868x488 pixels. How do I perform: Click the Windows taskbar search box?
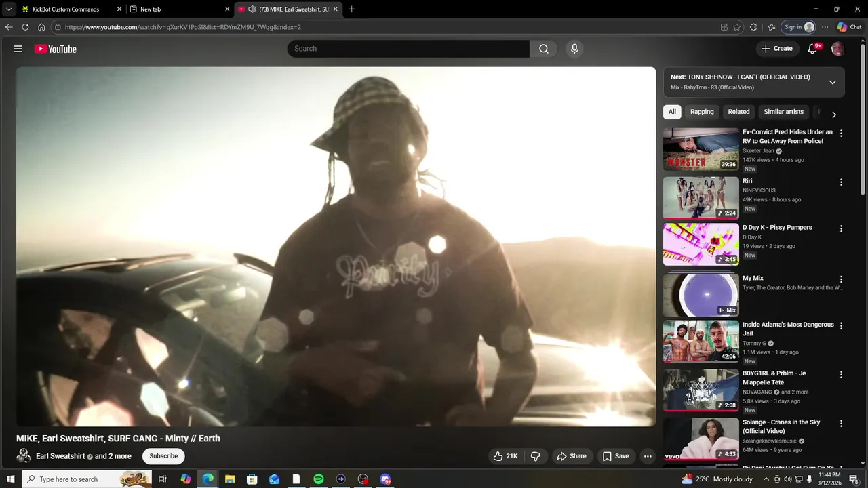[86, 479]
